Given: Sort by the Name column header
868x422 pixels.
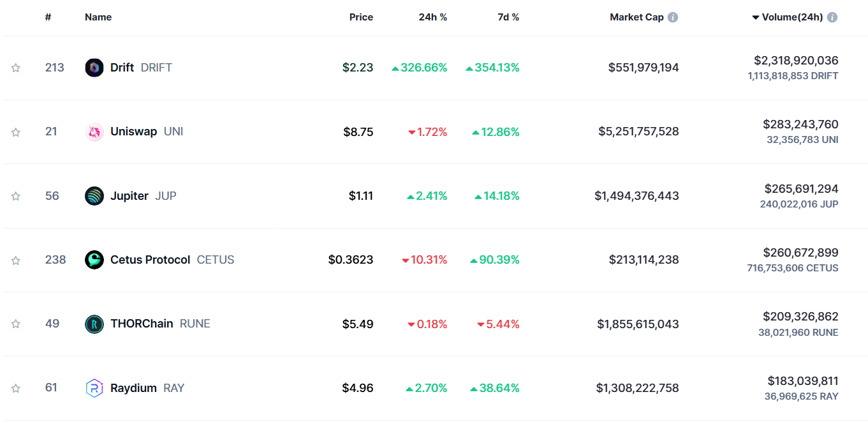Looking at the screenshot, I should tap(98, 17).
